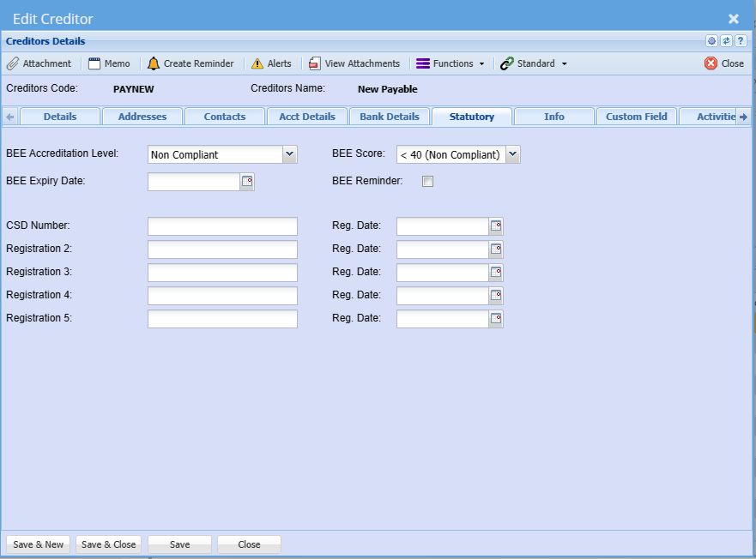Expand the BEE Accreditation Level dropdown
The height and width of the screenshot is (559, 756).
tap(289, 154)
